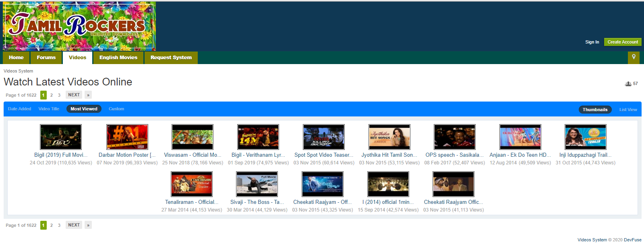This screenshot has height=247, width=644.
Task: Go to page 2 in bottom pagination
Action: click(x=52, y=225)
